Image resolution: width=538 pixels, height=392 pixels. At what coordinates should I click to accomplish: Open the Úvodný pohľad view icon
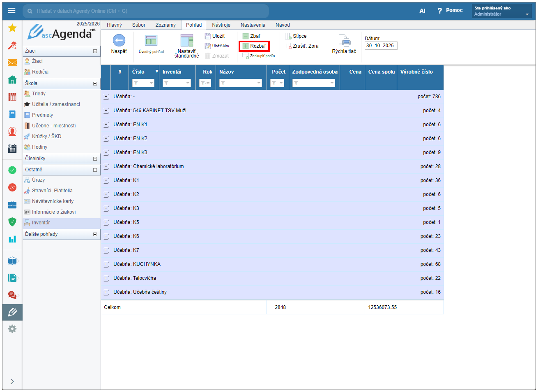pos(151,41)
